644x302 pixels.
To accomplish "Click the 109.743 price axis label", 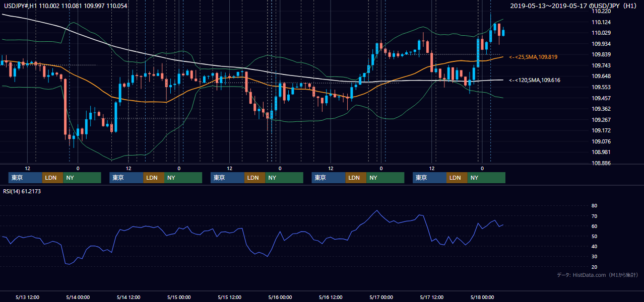I will coord(601,65).
